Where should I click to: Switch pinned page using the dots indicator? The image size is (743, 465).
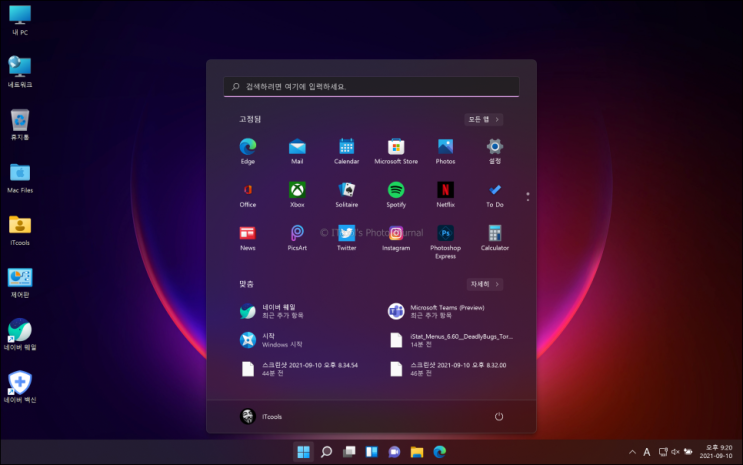pyautogui.click(x=527, y=197)
